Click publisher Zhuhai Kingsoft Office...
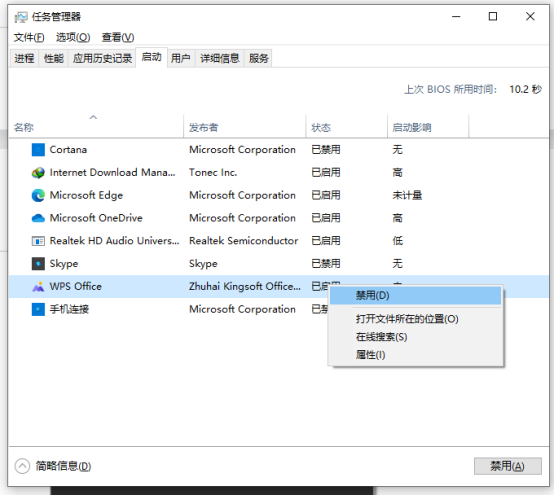 [x=244, y=286]
